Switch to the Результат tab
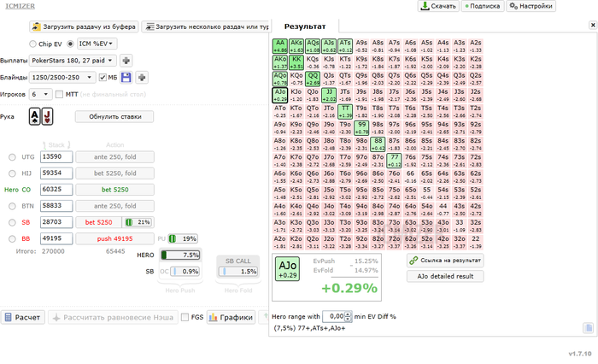Viewport: 598px width, 364px height. pos(305,26)
